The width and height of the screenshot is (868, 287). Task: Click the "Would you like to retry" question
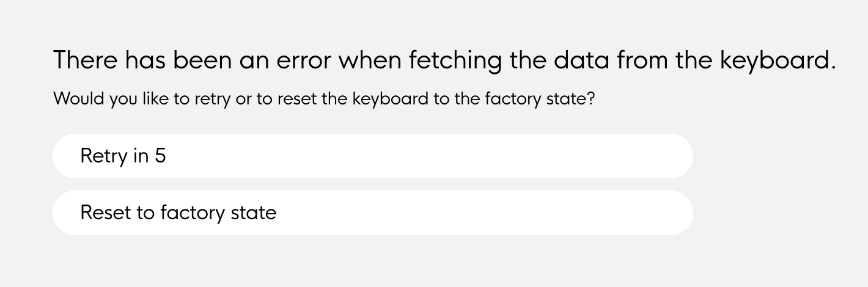[x=324, y=99]
